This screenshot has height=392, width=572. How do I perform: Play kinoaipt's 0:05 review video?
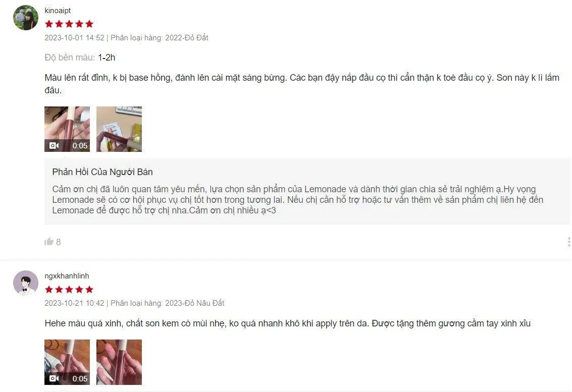67,129
